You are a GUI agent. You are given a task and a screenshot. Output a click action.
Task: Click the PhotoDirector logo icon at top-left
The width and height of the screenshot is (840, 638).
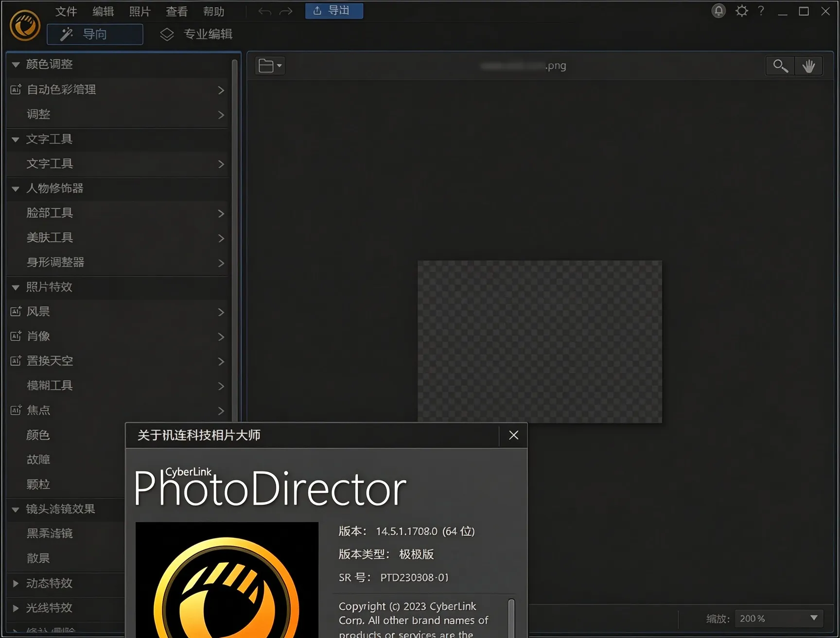pos(25,25)
